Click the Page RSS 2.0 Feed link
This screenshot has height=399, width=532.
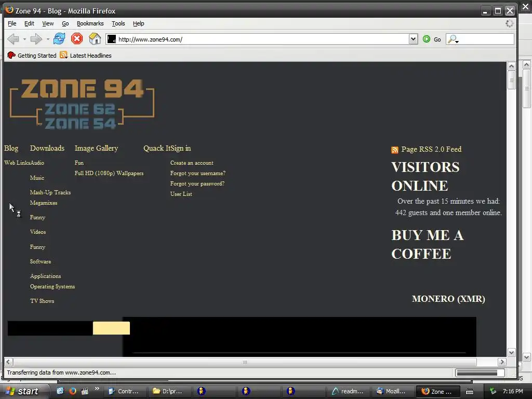point(431,149)
